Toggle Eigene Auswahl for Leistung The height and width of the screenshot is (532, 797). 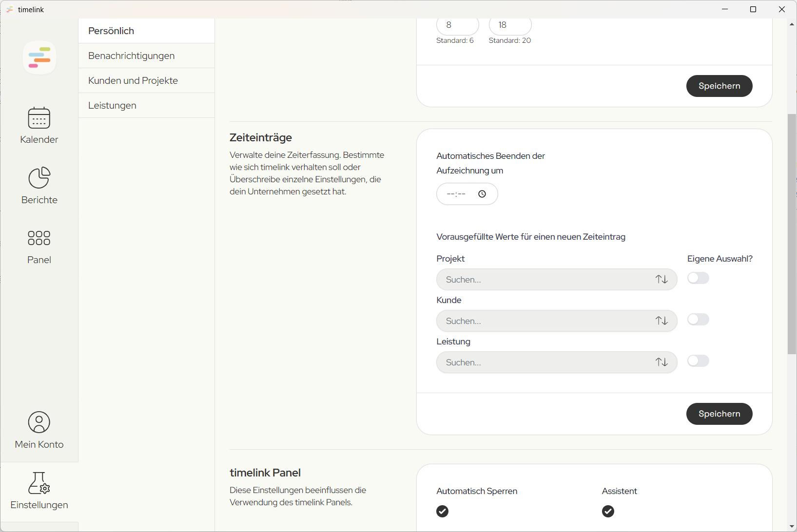(x=698, y=361)
